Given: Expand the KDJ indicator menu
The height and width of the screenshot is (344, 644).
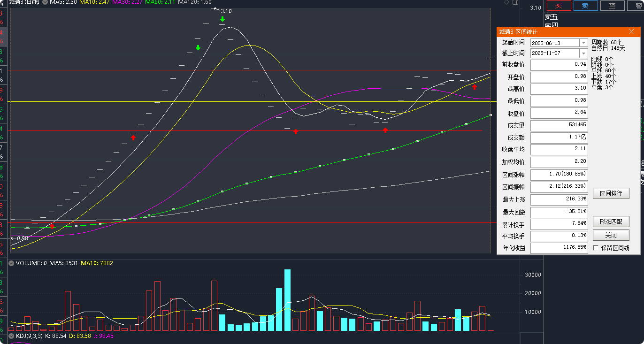Looking at the screenshot, I should coord(11,336).
